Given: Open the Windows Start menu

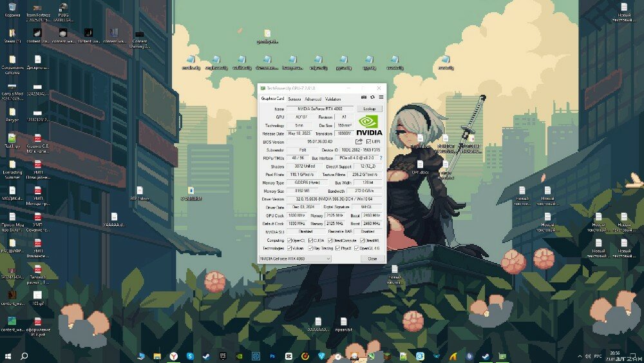Looking at the screenshot, I should (8, 356).
